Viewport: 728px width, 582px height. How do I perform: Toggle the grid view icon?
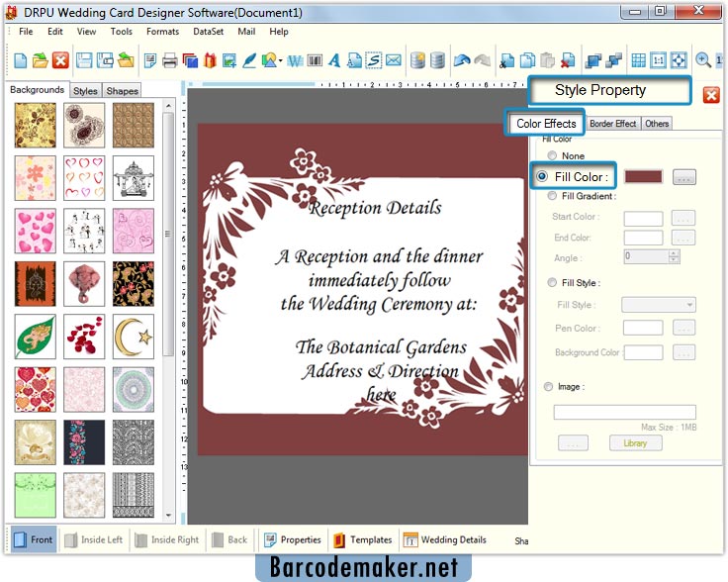pyautogui.click(x=638, y=60)
